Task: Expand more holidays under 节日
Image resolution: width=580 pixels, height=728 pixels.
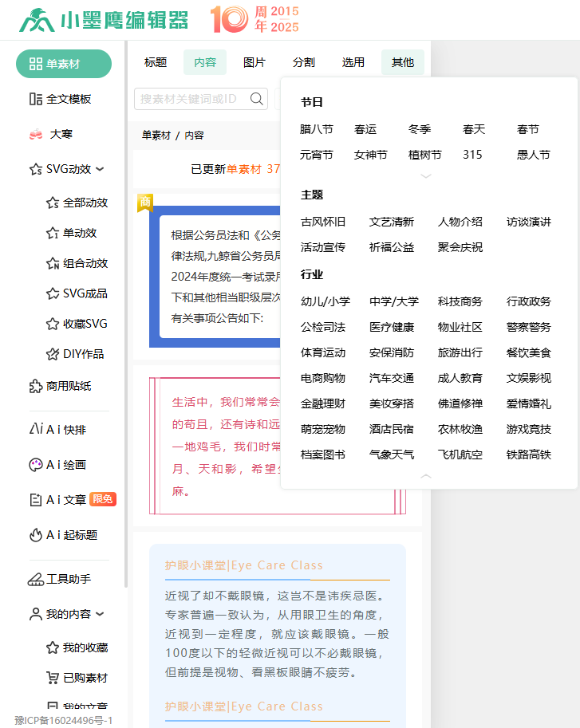Action: click(x=426, y=175)
